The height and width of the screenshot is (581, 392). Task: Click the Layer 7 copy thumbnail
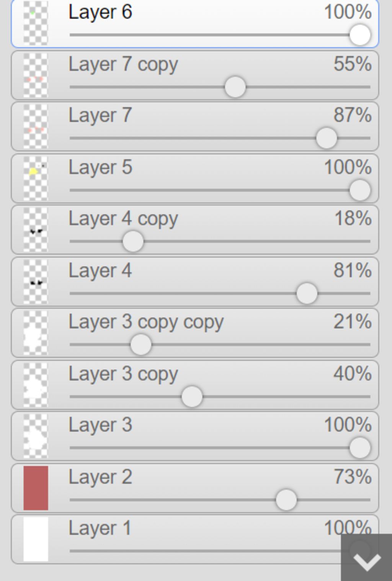pos(36,75)
